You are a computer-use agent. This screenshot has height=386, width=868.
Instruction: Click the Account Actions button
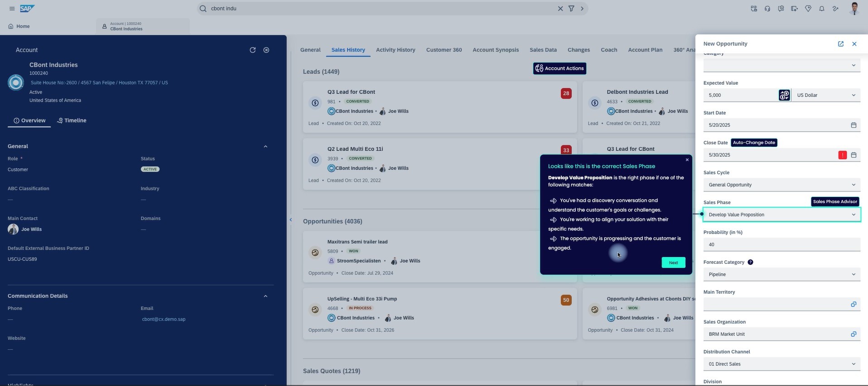point(559,68)
